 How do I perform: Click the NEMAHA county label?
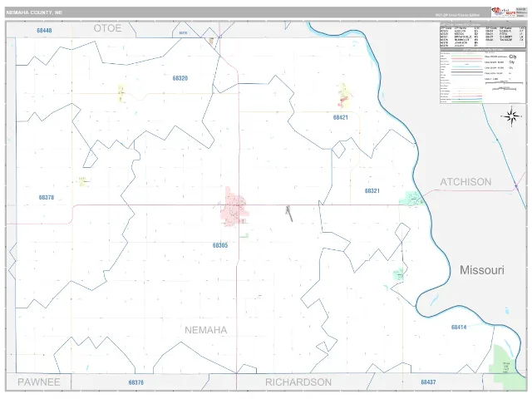[206, 330]
